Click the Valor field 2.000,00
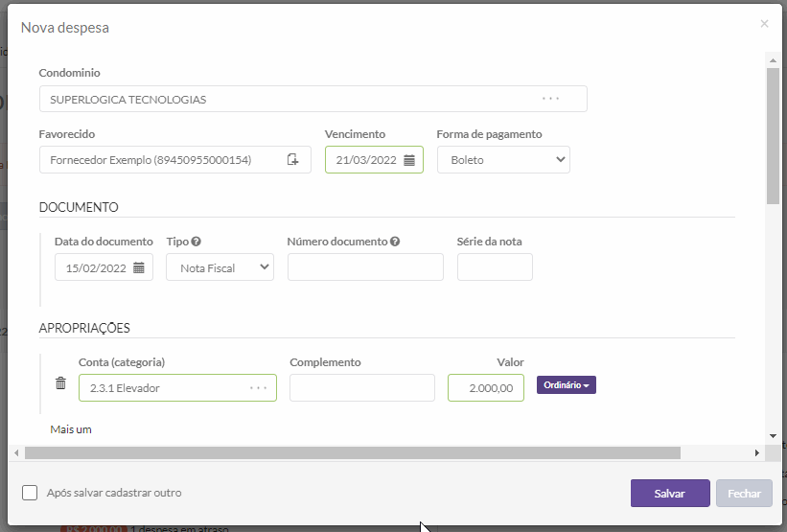 click(486, 387)
